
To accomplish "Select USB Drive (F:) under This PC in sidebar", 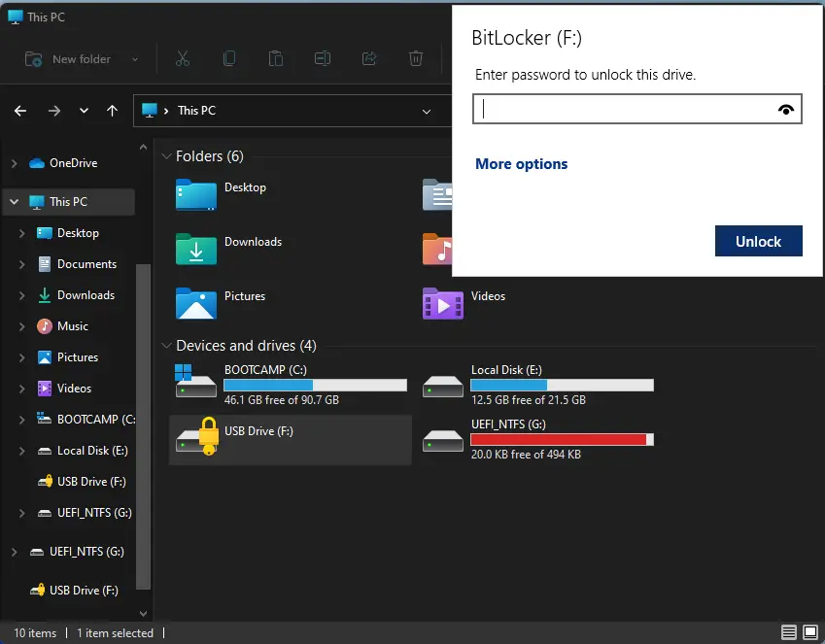I will 91,482.
